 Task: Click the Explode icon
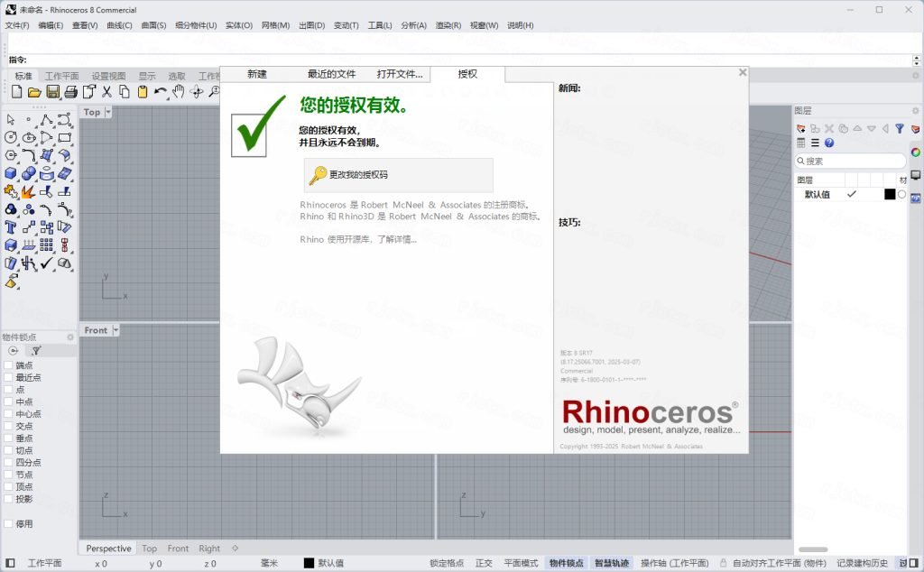[x=28, y=191]
